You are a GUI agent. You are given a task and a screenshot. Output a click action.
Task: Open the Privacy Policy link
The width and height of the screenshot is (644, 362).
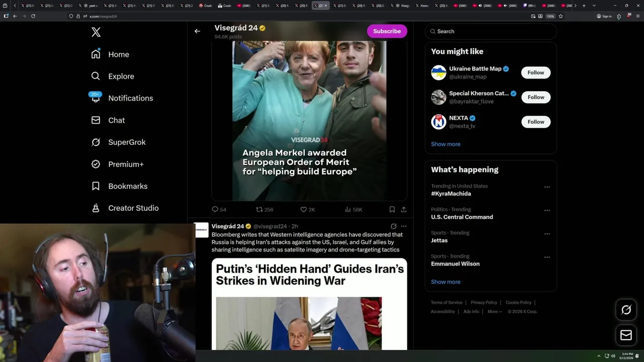click(x=484, y=303)
